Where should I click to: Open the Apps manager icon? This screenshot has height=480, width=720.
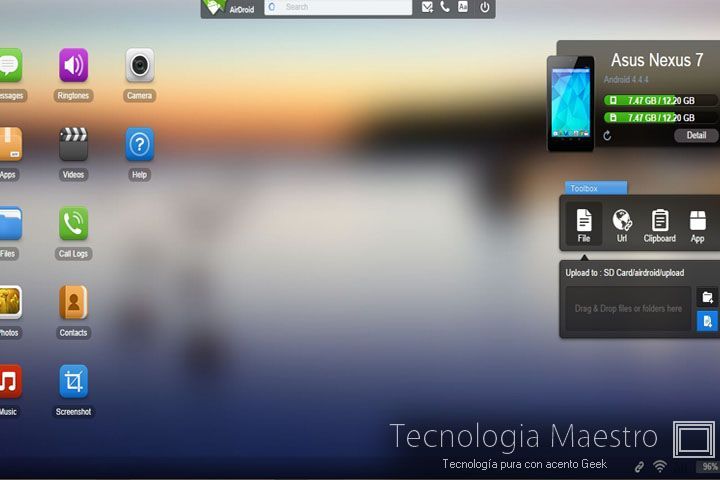pyautogui.click(x=9, y=144)
